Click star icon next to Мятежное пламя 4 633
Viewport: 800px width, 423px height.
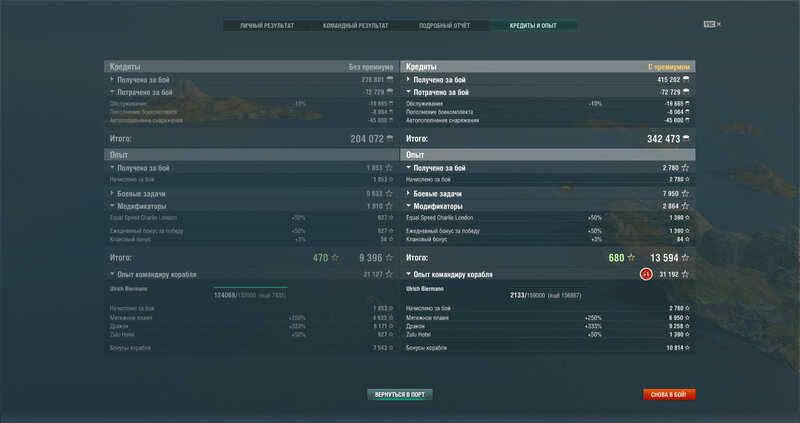click(391, 318)
